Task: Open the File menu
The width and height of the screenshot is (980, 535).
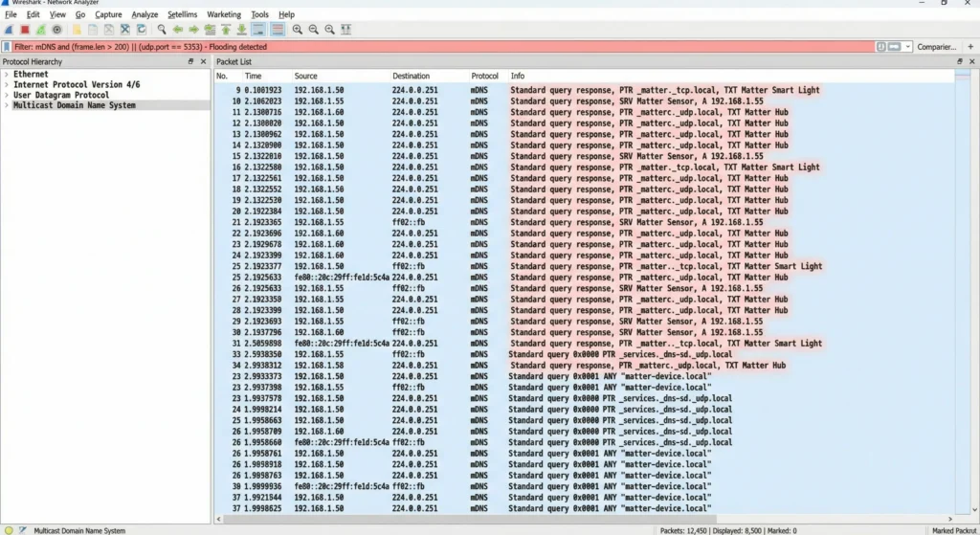Action: [x=11, y=14]
